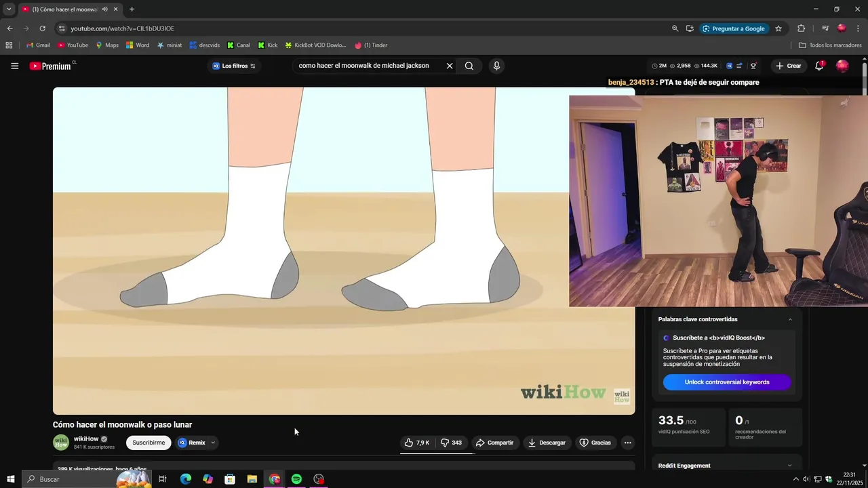868x488 pixels.
Task: Open YouTube bookmark
Action: tap(73, 45)
